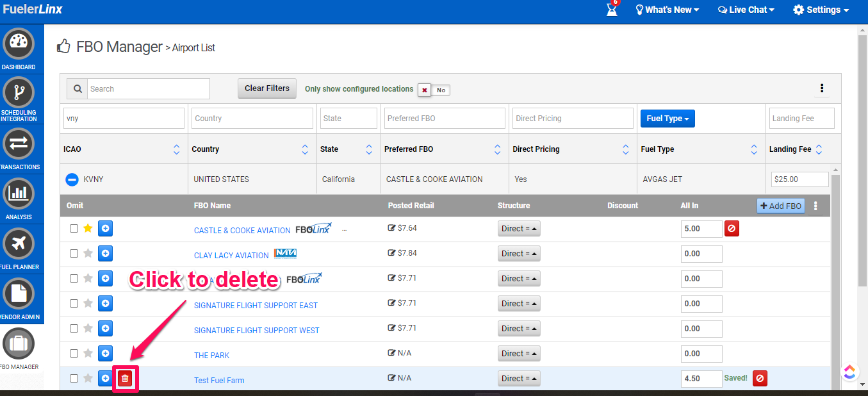Image resolution: width=868 pixels, height=396 pixels.
Task: Open Structure dropdown for Test Fuel Farm
Action: click(519, 379)
